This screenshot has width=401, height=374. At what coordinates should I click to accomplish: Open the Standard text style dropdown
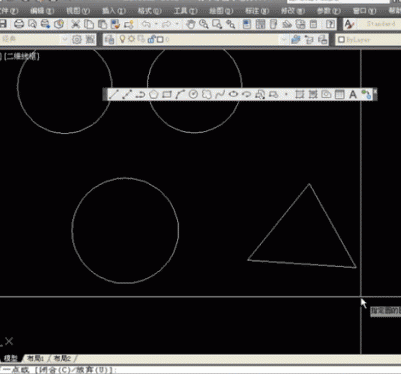point(379,24)
